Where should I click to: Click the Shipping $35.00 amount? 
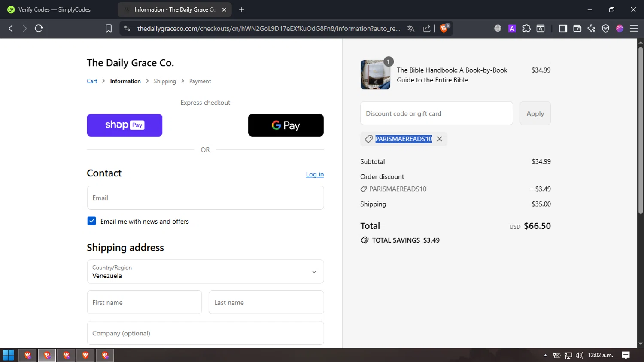click(541, 204)
